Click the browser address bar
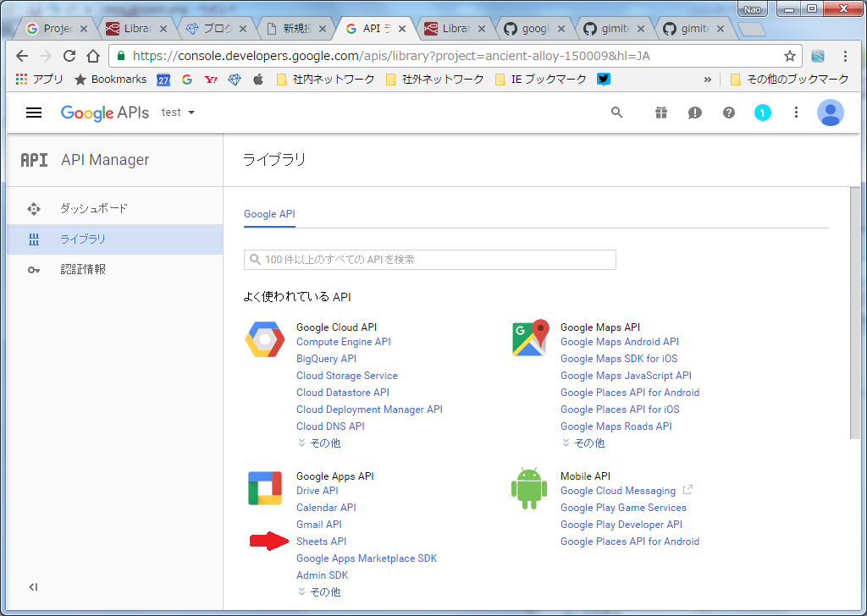Screen dimensions: 867x616 [x=455, y=56]
